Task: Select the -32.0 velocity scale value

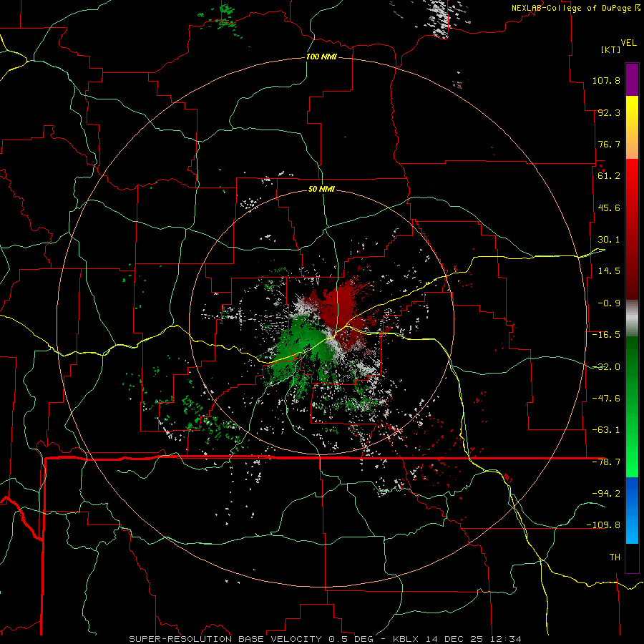Action: 606,367
